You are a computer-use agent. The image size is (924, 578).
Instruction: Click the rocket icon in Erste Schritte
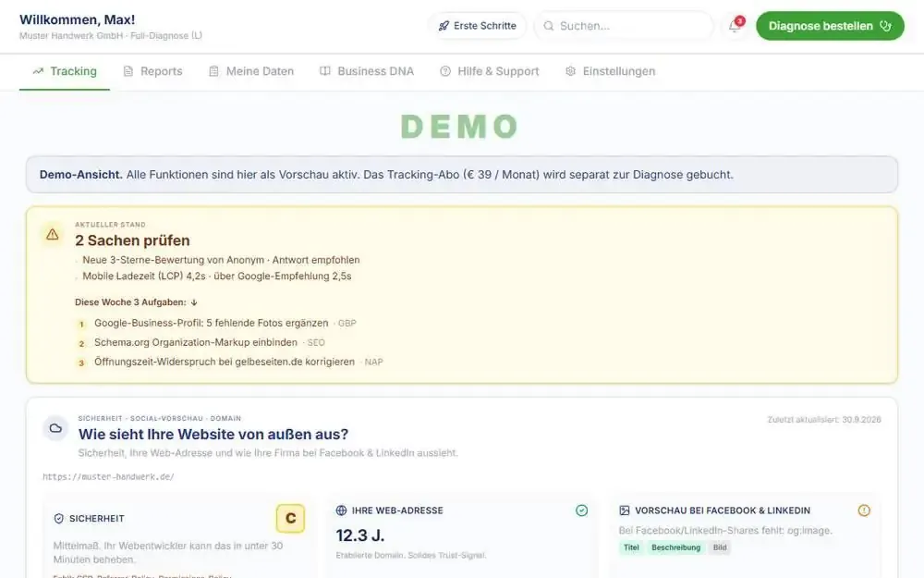click(444, 26)
